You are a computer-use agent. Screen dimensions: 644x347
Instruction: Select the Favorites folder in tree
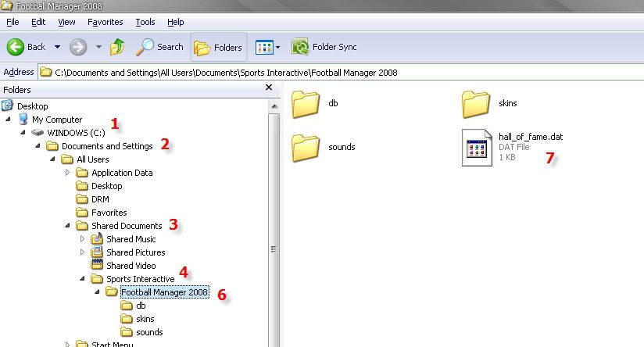[109, 213]
